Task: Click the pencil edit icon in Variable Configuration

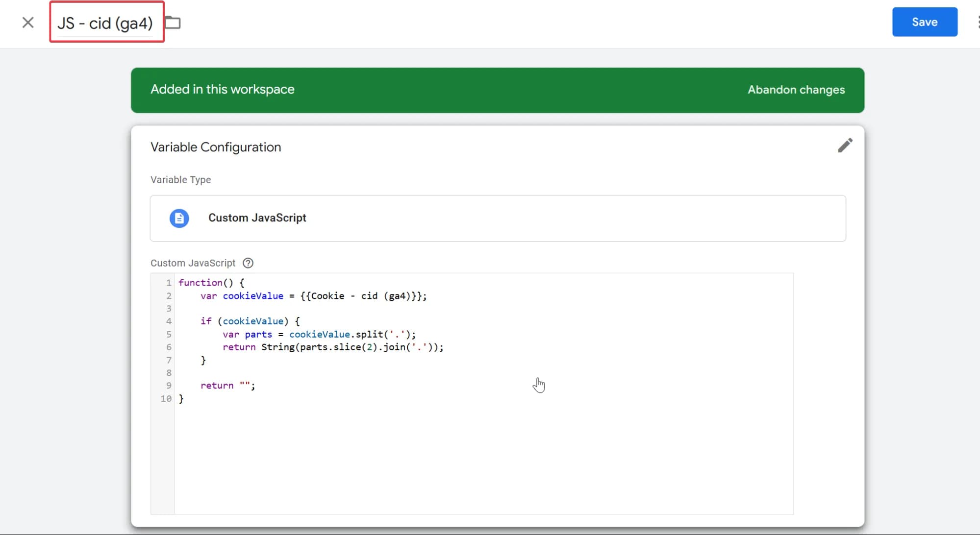Action: 845,146
